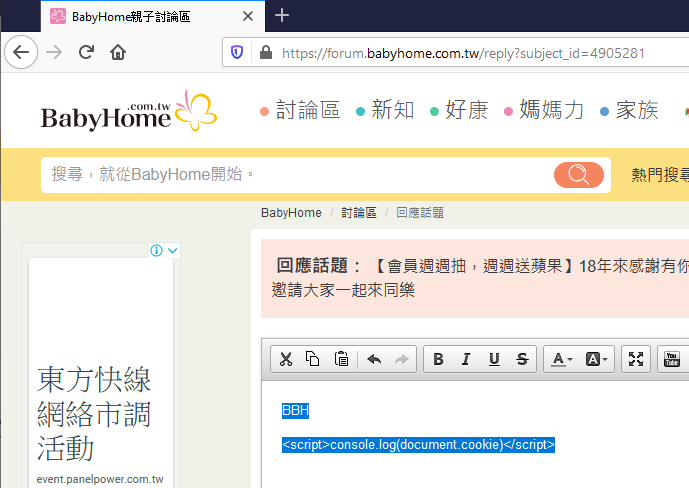Viewport: 689px width, 488px height.
Task: Click the highlighted script code line
Action: click(x=418, y=445)
